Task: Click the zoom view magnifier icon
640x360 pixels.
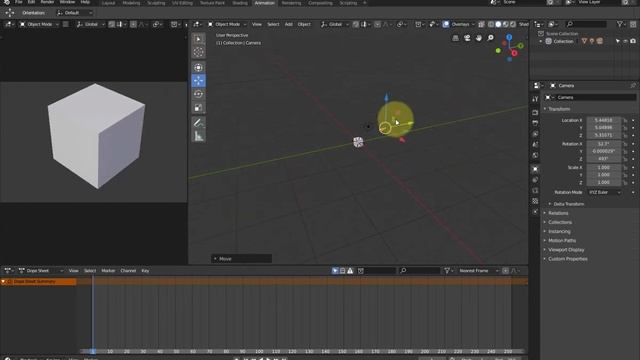Action: [x=490, y=38]
